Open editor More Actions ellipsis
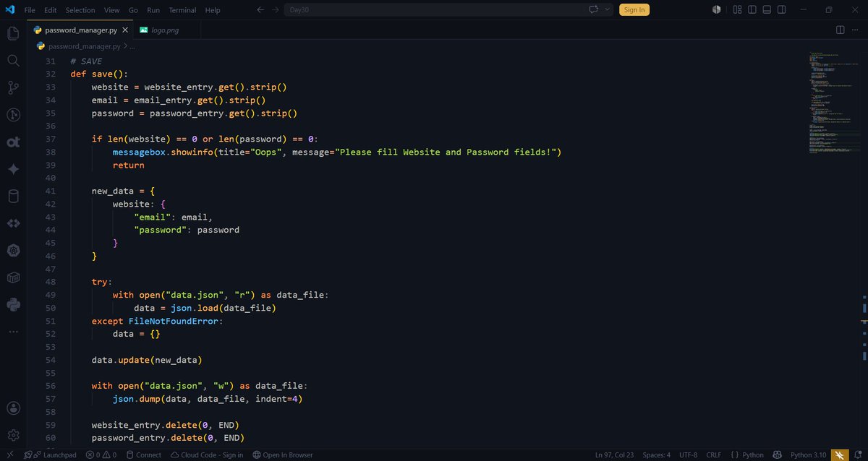The width and height of the screenshot is (868, 461). 856,30
